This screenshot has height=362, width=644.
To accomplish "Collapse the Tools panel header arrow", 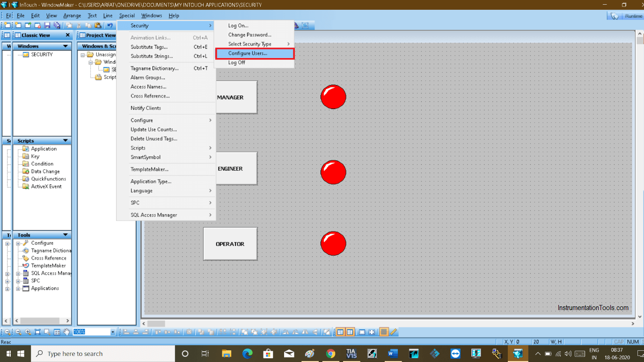I will [x=66, y=235].
